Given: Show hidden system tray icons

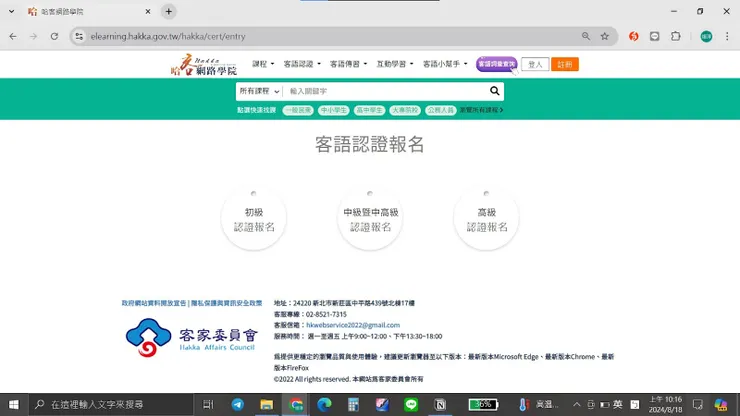Looking at the screenshot, I should click(577, 405).
